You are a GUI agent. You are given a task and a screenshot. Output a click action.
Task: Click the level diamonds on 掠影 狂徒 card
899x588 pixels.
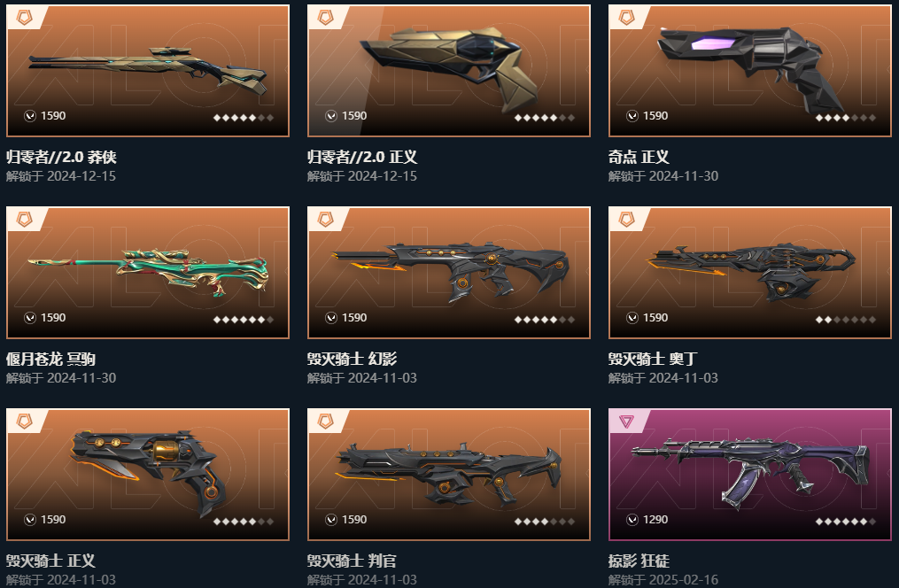click(846, 522)
